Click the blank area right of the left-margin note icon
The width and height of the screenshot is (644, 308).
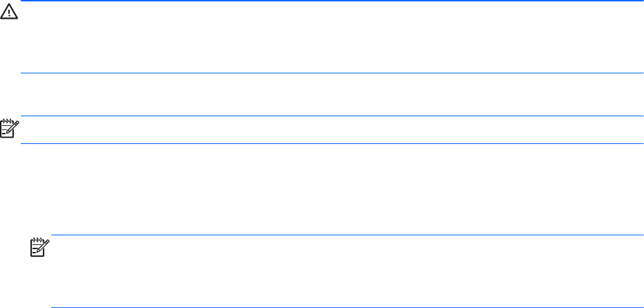pyautogui.click(x=332, y=129)
